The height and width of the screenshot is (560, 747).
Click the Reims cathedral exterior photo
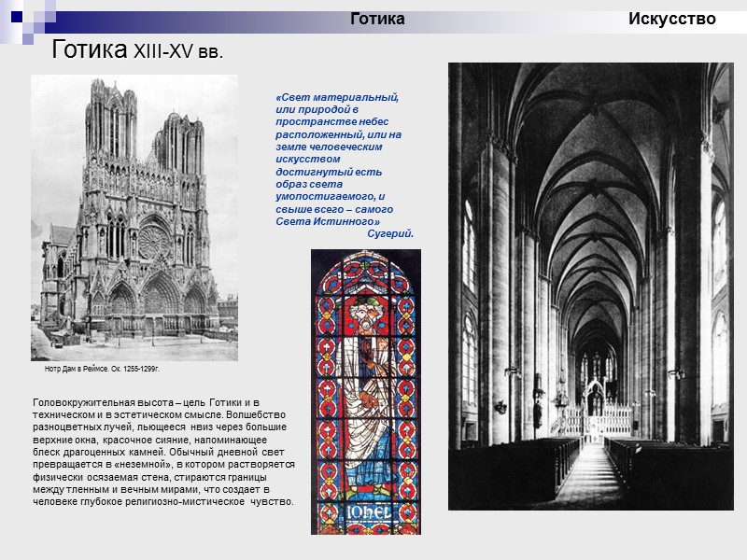click(x=134, y=217)
